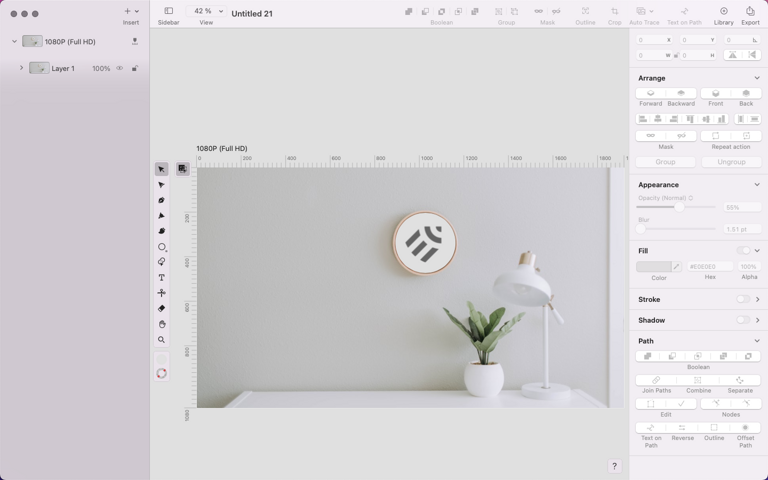Click the flip horizontal icon in geometry panel
Image resolution: width=768 pixels, height=480 pixels.
[733, 55]
